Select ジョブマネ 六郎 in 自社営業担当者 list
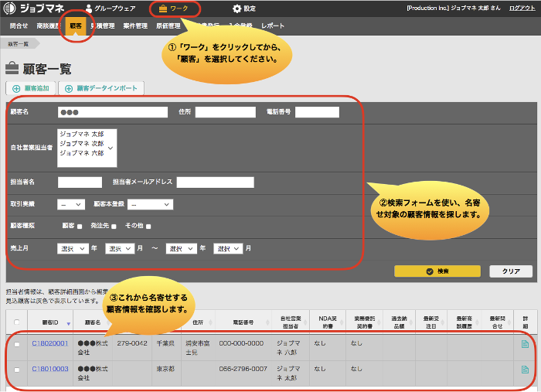The width and height of the screenshot is (541, 392). tap(82, 153)
